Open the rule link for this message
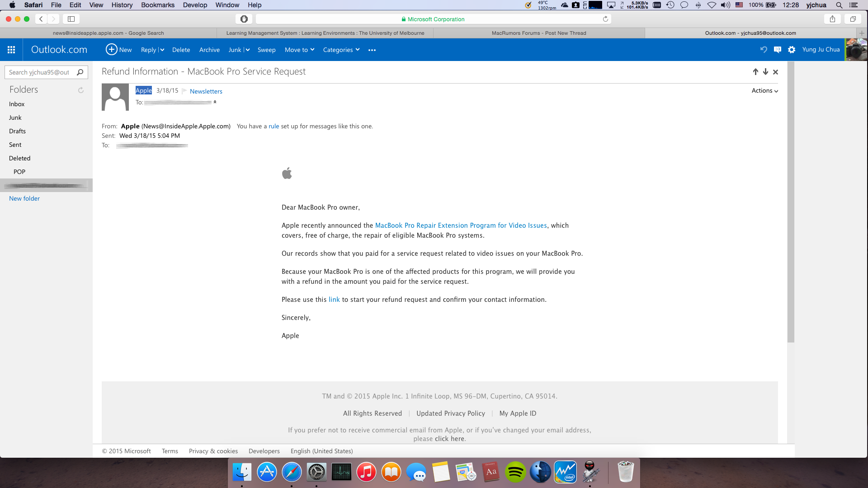Screen dimensions: 868x488 pos(274,127)
